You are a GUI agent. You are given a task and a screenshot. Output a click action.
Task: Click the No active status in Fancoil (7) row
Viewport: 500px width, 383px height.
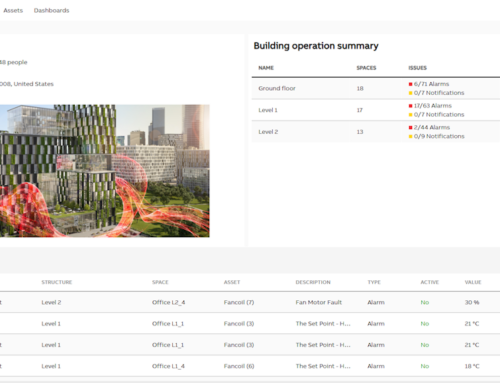point(425,302)
